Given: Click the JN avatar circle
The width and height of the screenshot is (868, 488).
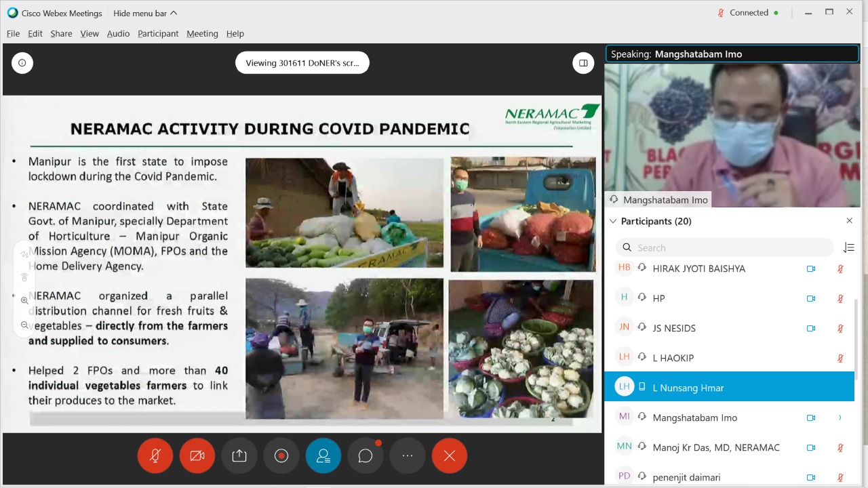Looking at the screenshot, I should pyautogui.click(x=624, y=327).
